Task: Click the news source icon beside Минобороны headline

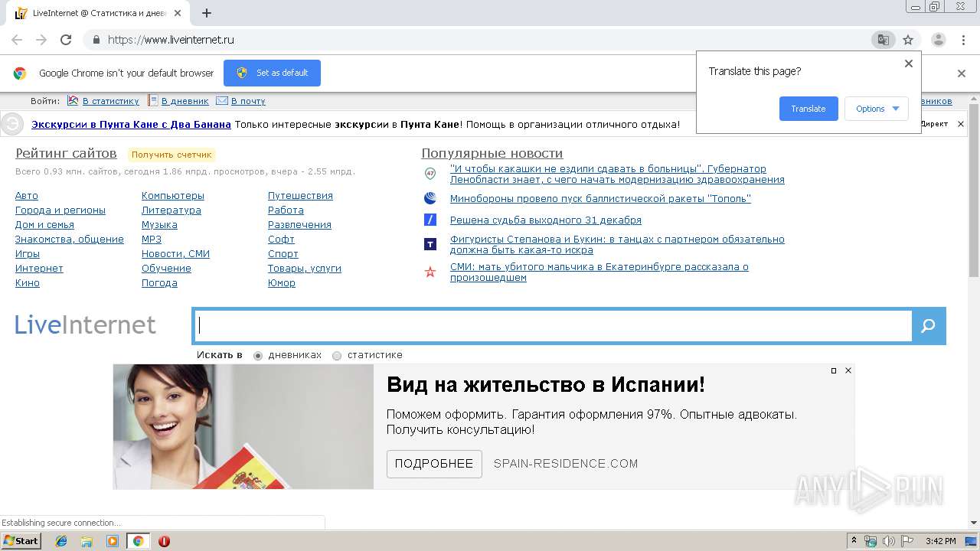Action: (x=430, y=198)
